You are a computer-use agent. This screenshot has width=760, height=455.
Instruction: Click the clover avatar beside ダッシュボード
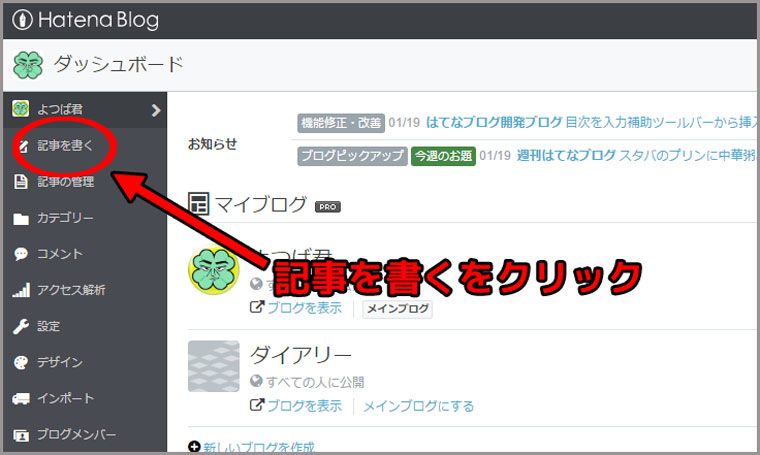28,65
